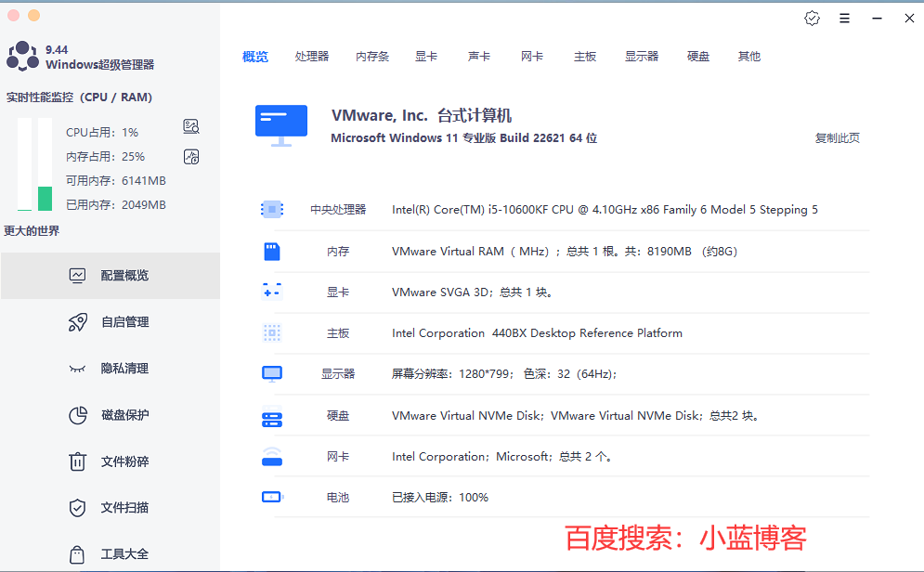This screenshot has width=924, height=572.
Task: Click the 文件粉碎 trash can icon
Action: click(77, 461)
